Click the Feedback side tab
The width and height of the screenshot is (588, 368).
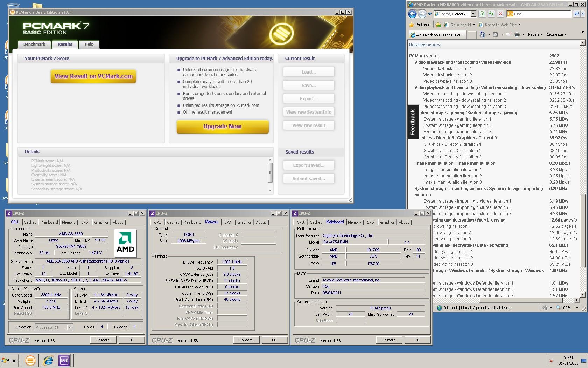point(413,122)
